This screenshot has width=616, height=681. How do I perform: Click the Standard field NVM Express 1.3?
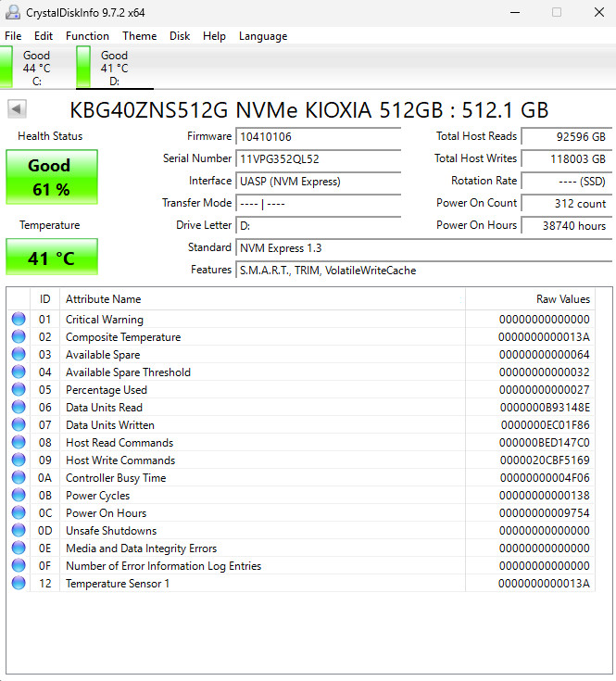pyautogui.click(x=423, y=248)
